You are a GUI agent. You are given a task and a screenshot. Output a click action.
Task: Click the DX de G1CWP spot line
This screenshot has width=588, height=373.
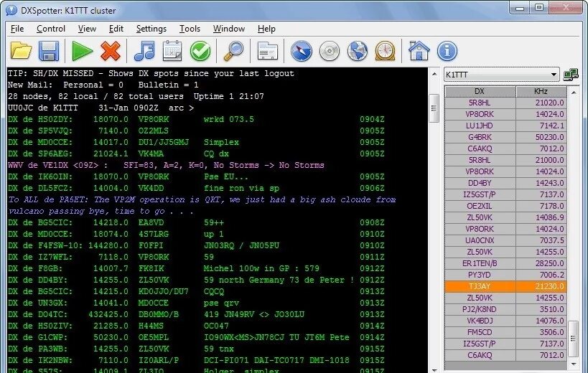[x=196, y=337]
